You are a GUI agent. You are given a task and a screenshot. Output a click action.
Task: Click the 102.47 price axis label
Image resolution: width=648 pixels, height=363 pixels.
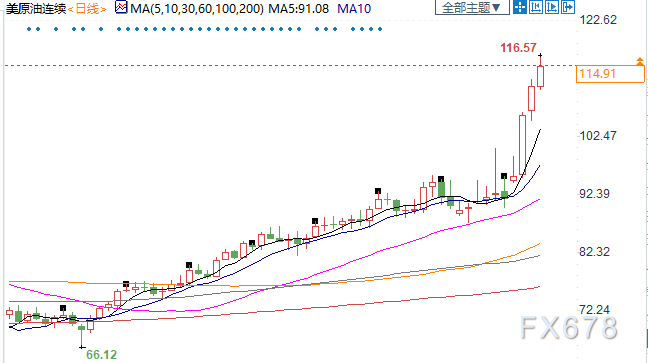point(598,136)
